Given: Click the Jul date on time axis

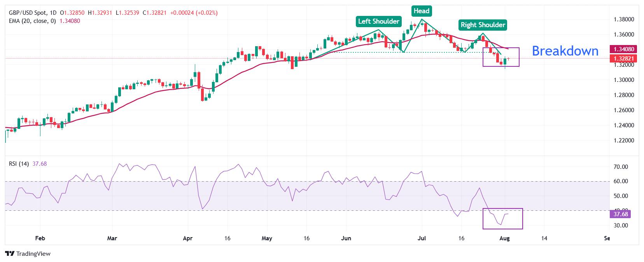Looking at the screenshot, I should pyautogui.click(x=422, y=238).
